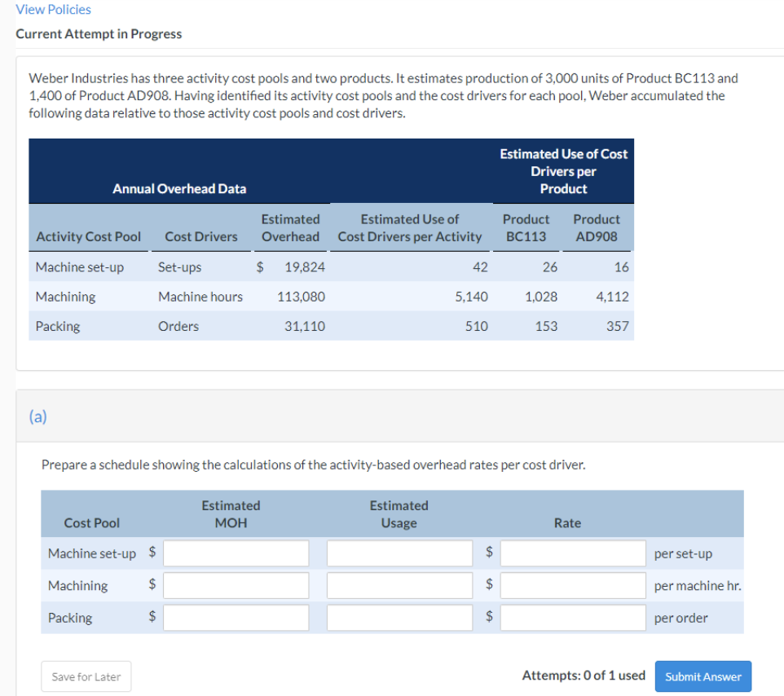Image resolution: width=784 pixels, height=696 pixels.
Task: Click the Rate field for Machine set-up
Action: click(x=572, y=553)
